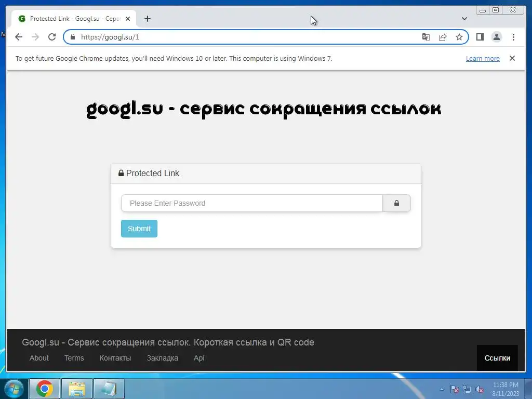Submit the password form
The width and height of the screenshot is (532, 399).
click(139, 229)
